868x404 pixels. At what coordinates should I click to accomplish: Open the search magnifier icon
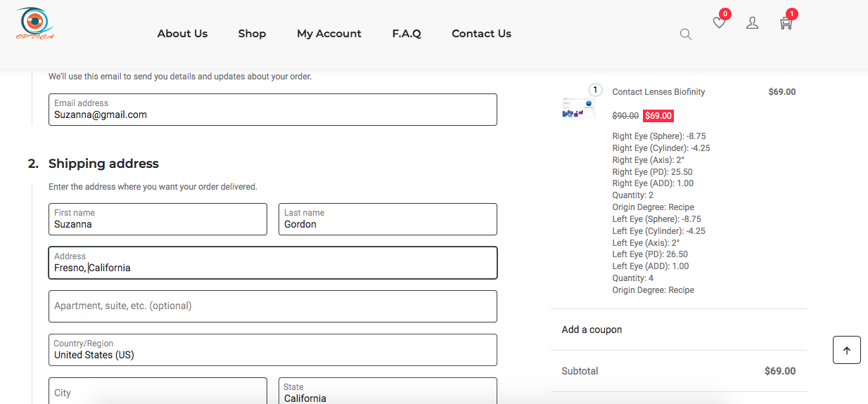pos(686,34)
